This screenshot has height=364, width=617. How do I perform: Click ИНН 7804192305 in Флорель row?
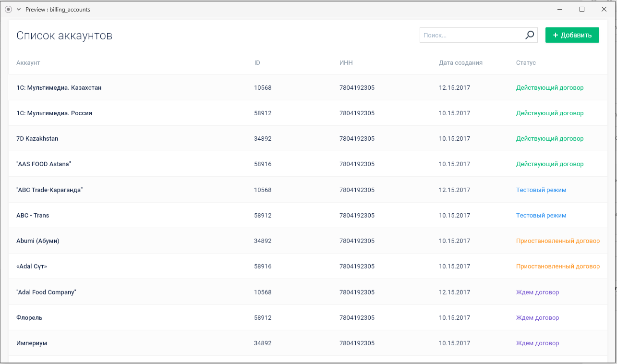click(x=357, y=317)
